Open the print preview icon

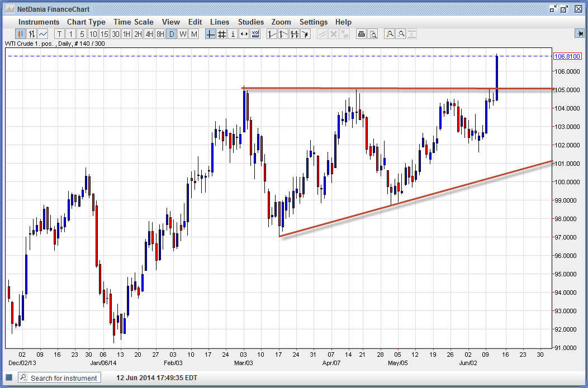click(x=372, y=34)
